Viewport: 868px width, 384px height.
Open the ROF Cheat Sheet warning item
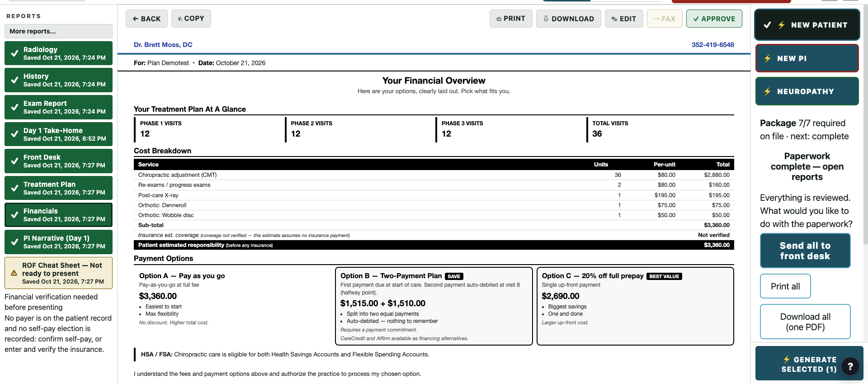(x=58, y=273)
